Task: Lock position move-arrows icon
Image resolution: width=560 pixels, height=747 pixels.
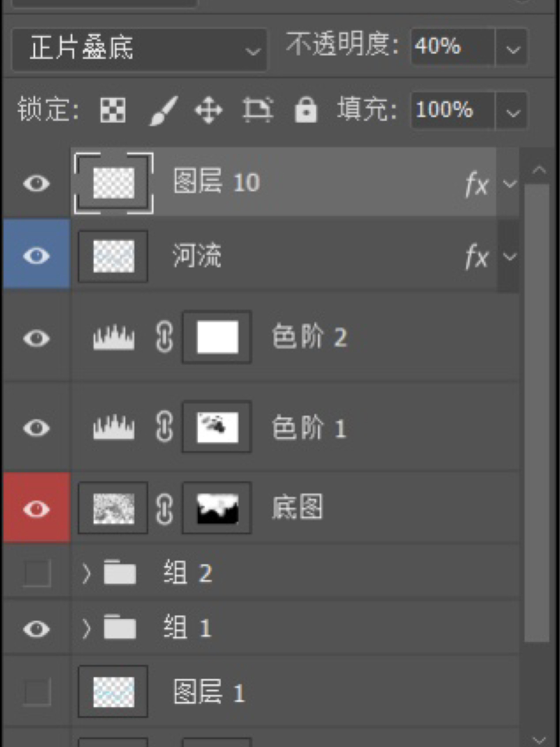Action: click(209, 110)
